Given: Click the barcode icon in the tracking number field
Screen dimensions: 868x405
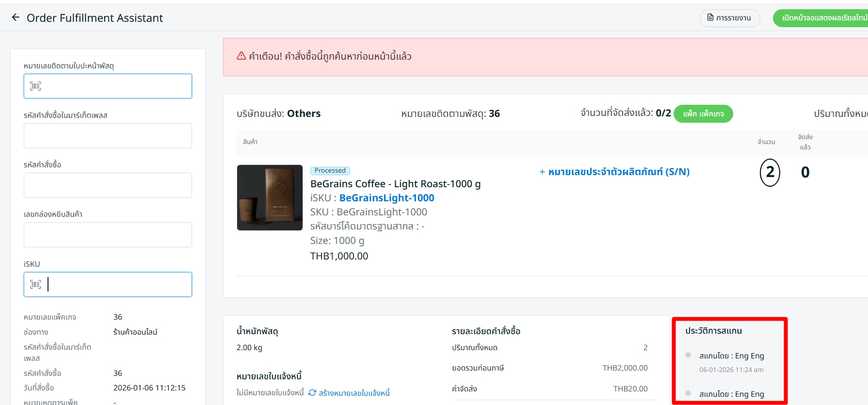Looking at the screenshot, I should (35, 86).
